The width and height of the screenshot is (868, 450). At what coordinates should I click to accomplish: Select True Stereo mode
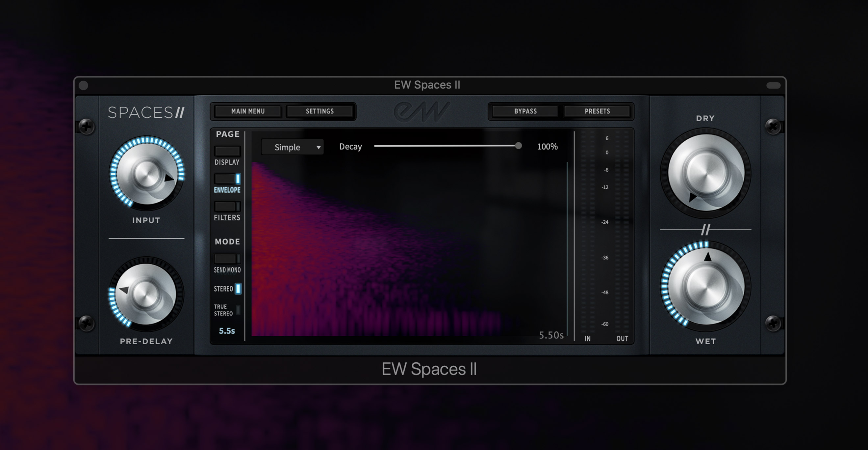pos(238,310)
